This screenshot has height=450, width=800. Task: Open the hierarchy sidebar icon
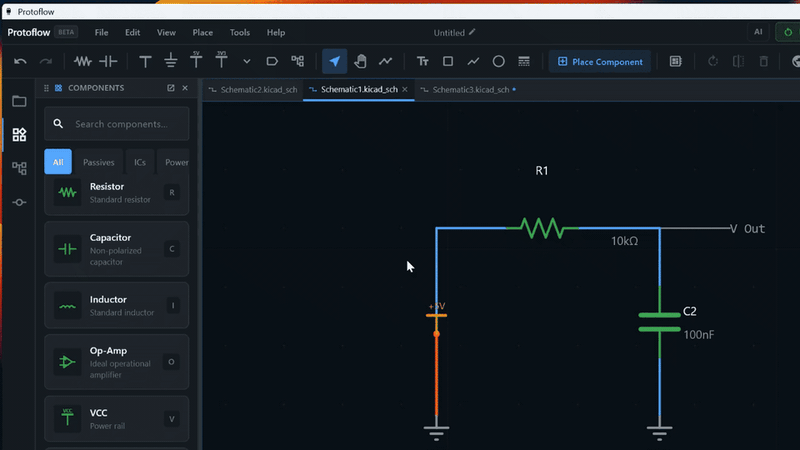pyautogui.click(x=19, y=168)
